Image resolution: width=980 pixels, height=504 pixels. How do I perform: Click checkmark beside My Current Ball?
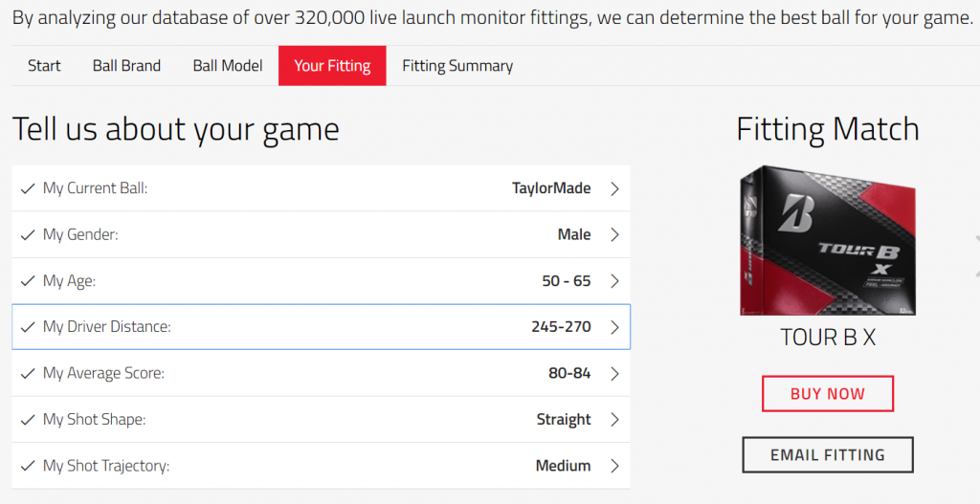coord(28,188)
